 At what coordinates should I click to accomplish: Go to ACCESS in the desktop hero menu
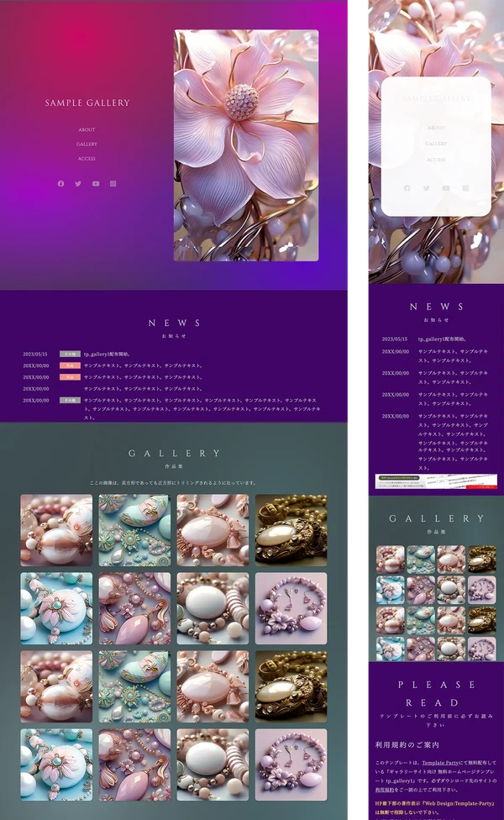pos(87,159)
